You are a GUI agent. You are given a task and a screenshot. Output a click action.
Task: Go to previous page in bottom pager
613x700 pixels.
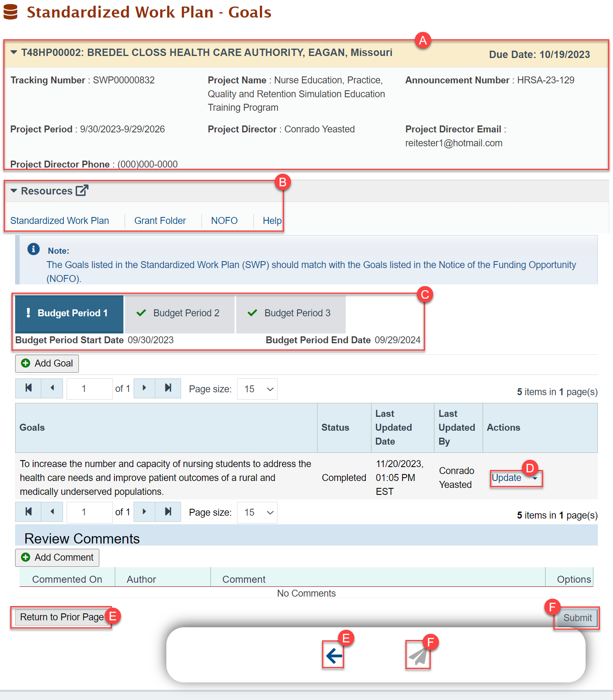pos(52,512)
